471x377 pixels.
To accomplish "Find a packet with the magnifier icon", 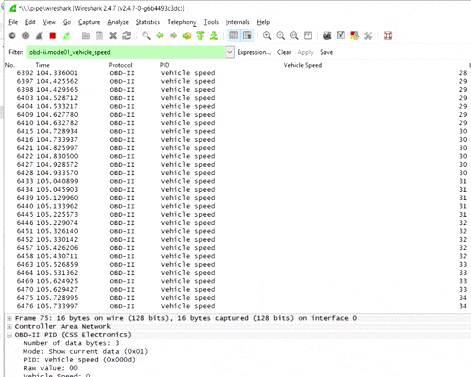I will pyautogui.click(x=146, y=35).
